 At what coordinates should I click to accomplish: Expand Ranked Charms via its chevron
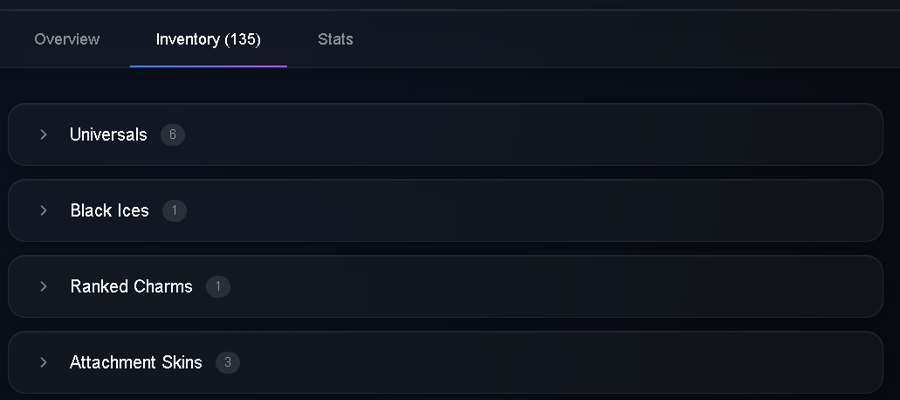pos(44,286)
